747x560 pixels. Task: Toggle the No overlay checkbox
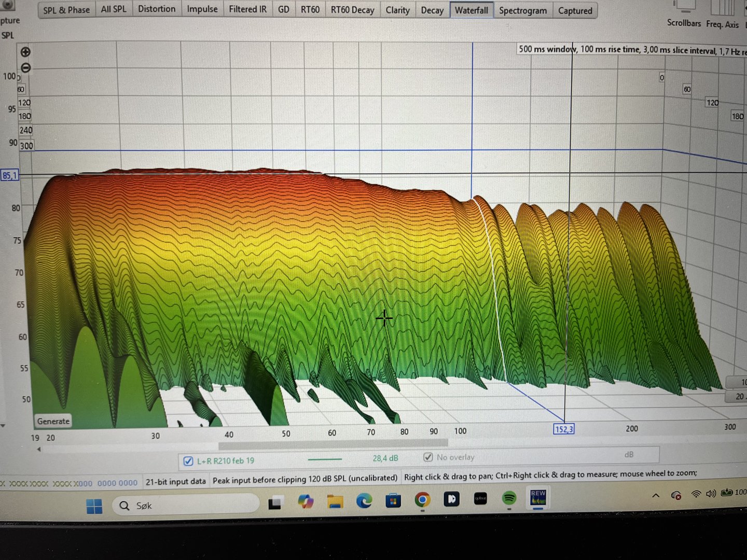pyautogui.click(x=428, y=457)
